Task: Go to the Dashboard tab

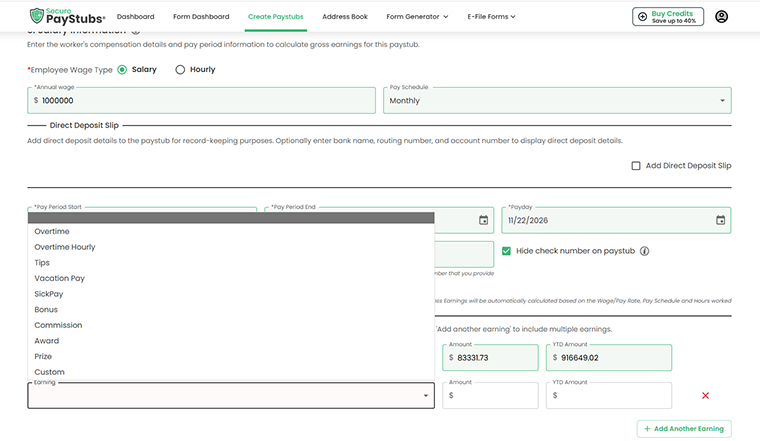Action: tap(136, 16)
